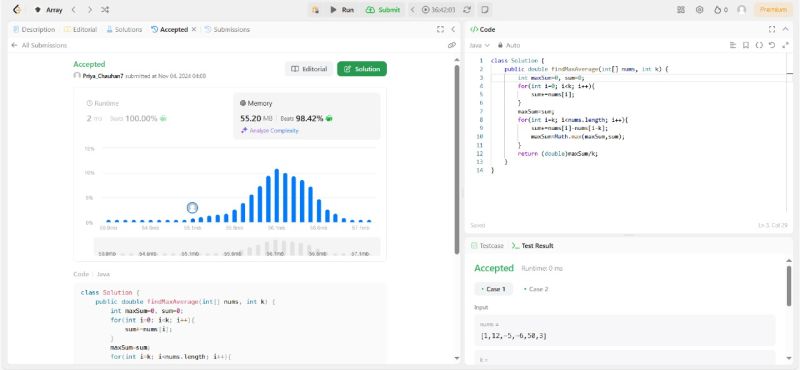Switch to the Test Result tab

533,245
